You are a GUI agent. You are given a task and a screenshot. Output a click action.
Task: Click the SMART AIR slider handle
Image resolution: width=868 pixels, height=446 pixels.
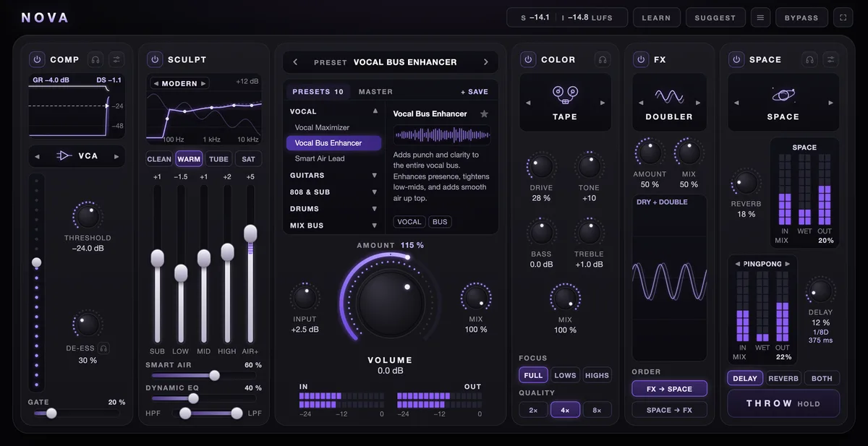pos(214,375)
